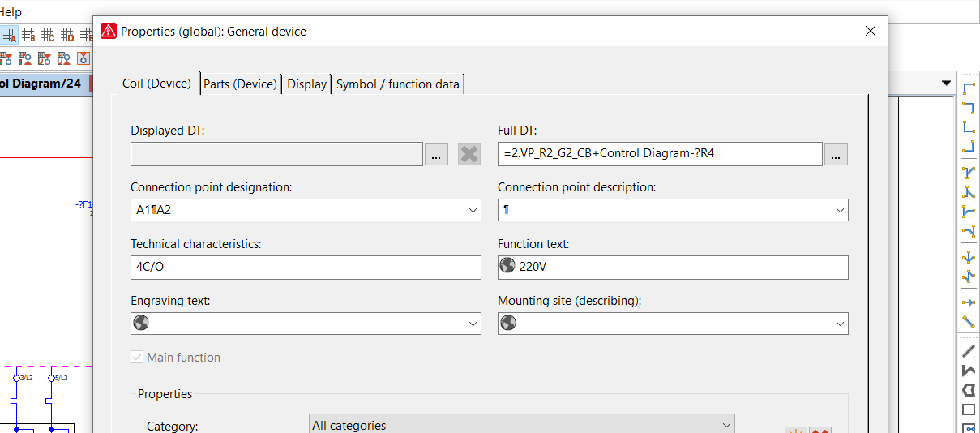Pick the line drawing tool
Image resolution: width=980 pixels, height=433 pixels.
(x=968, y=351)
